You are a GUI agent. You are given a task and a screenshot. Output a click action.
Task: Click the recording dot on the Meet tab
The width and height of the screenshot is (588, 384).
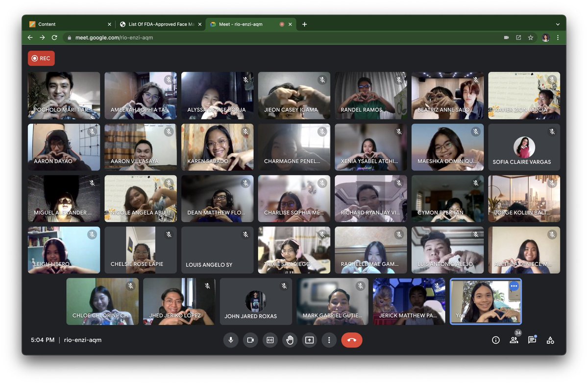282,24
